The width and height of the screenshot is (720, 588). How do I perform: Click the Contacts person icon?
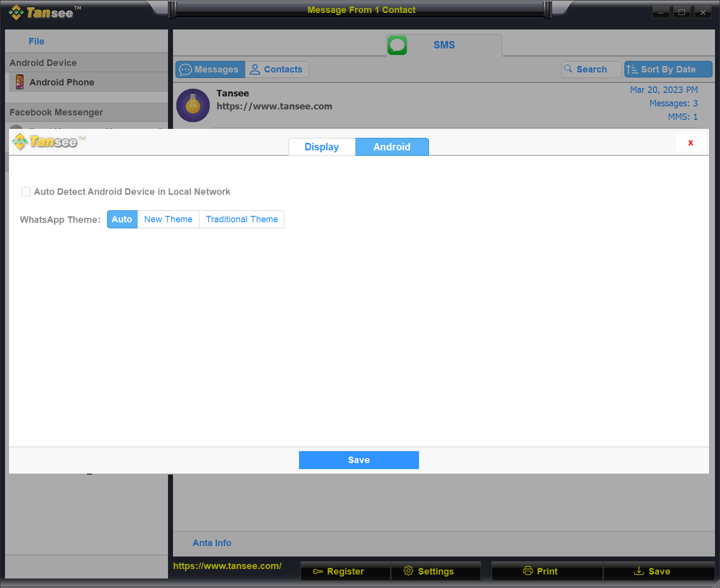255,69
